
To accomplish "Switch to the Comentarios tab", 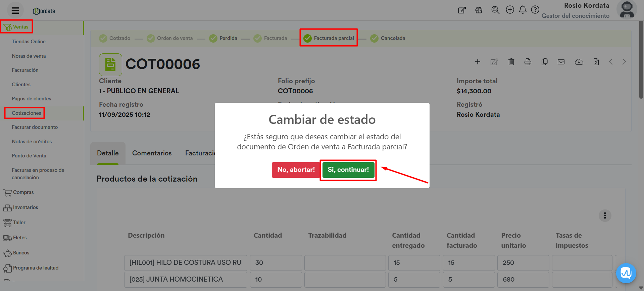I will click(x=152, y=153).
